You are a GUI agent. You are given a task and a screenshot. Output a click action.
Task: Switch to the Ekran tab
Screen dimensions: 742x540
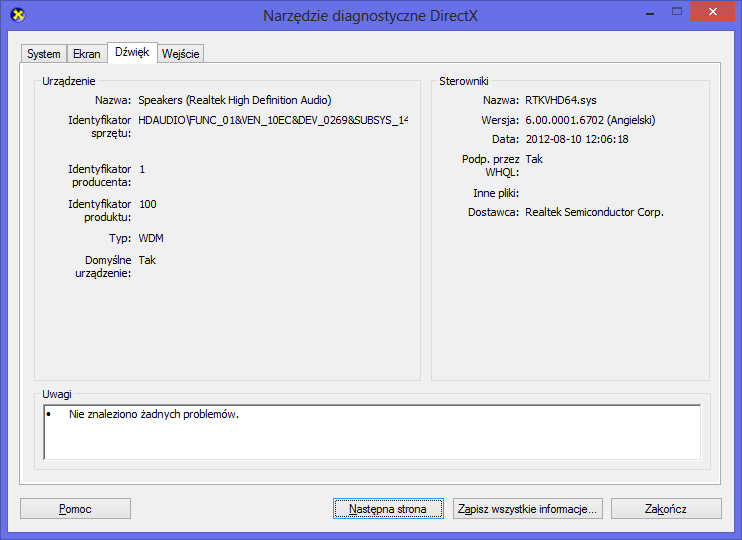pos(87,53)
